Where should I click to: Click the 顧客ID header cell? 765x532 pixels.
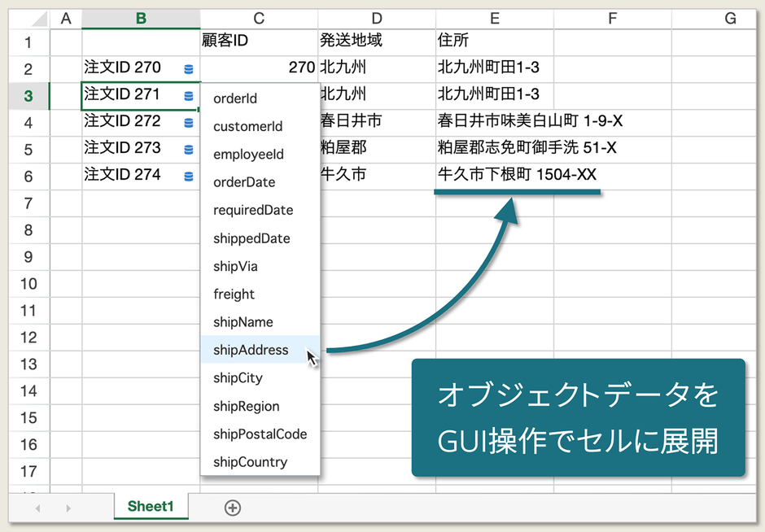(258, 41)
